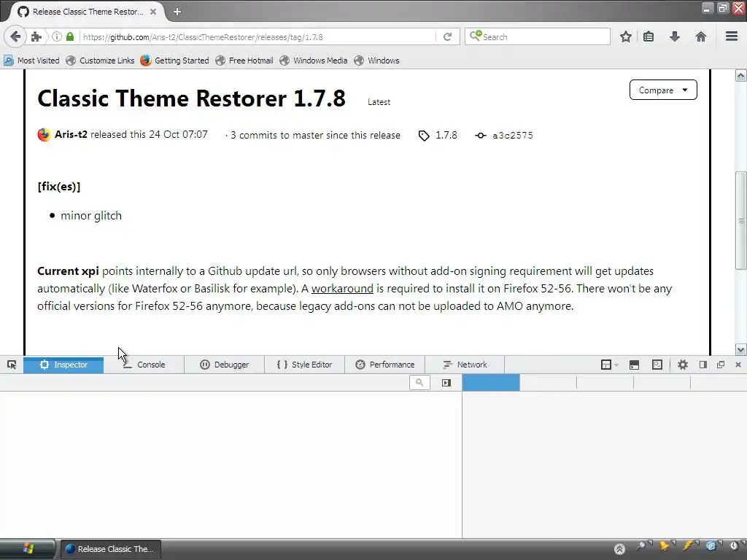Choose an iframe with the frames dropdown button

coord(609,365)
